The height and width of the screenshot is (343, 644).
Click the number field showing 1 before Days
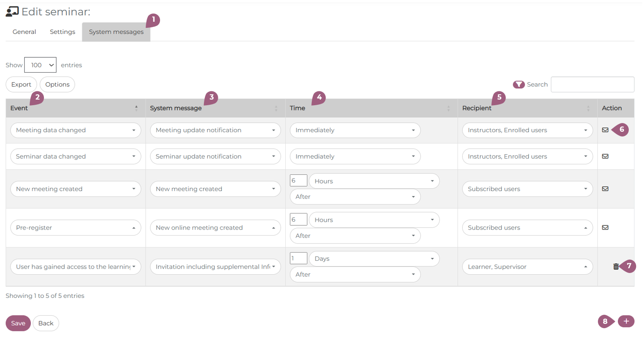(x=298, y=259)
